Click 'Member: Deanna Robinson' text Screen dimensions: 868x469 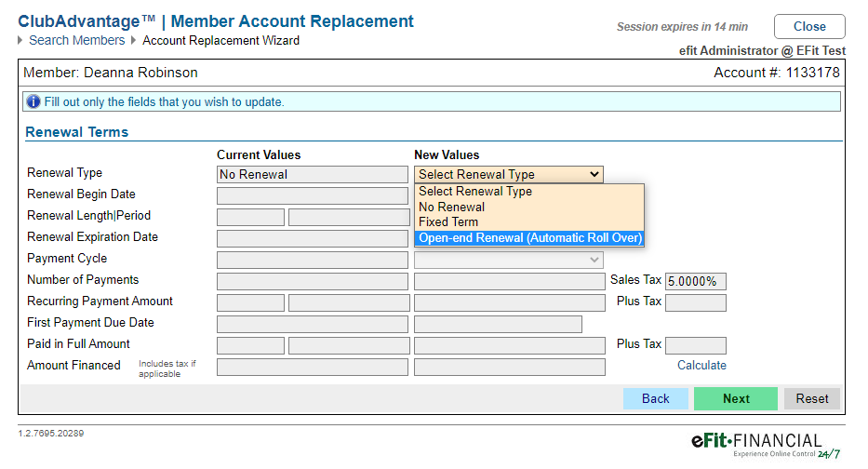click(x=110, y=73)
